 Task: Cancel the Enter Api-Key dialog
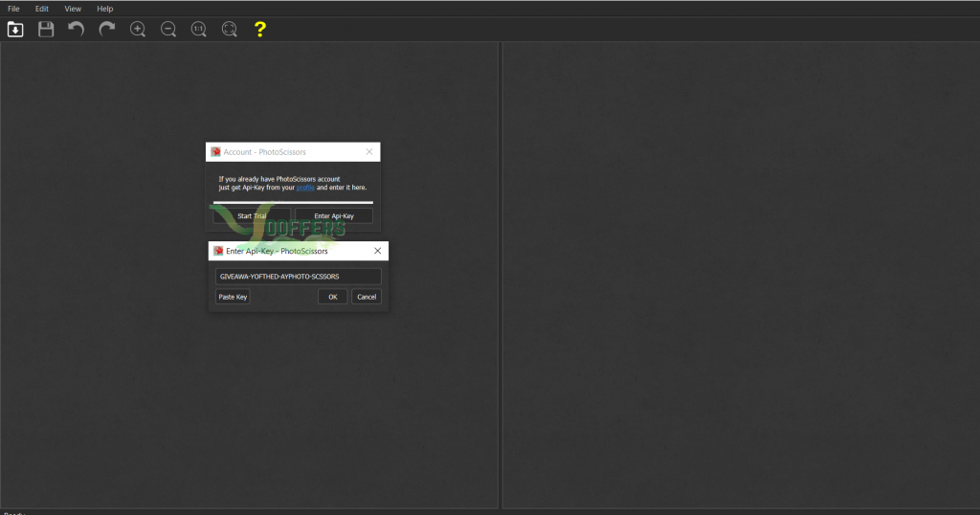[367, 297]
